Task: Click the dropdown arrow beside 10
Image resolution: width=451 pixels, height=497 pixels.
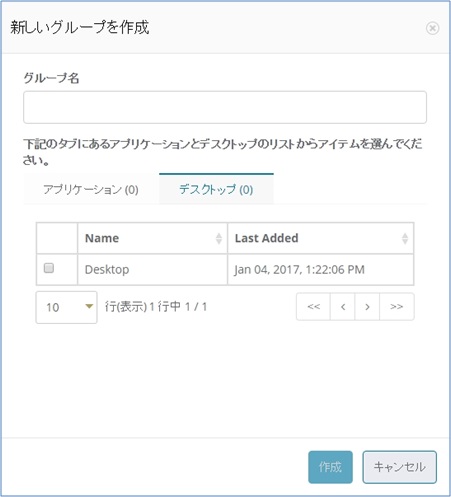Action: pyautogui.click(x=89, y=306)
